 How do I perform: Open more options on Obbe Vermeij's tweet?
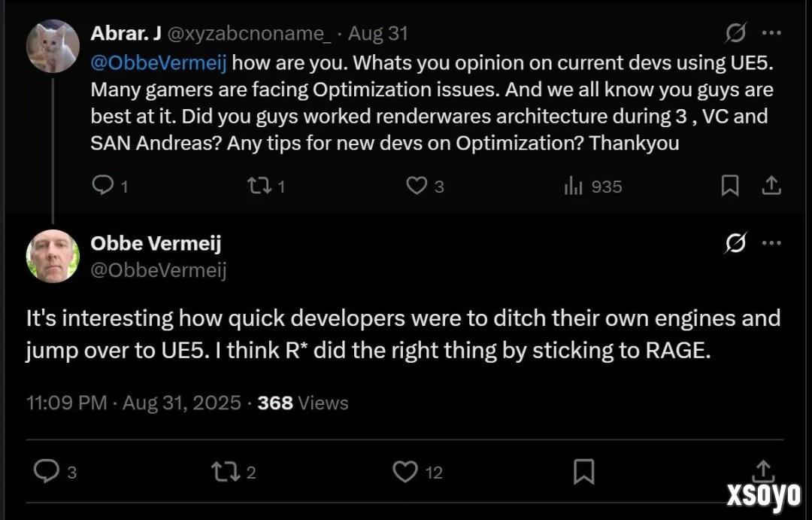point(771,242)
